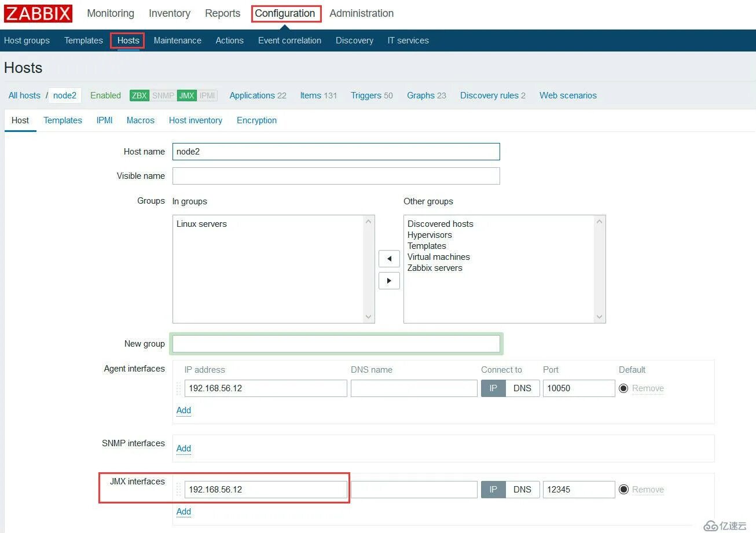Viewport: 756px width, 533px height.
Task: Click the All hosts breadcrumb link
Action: click(24, 95)
